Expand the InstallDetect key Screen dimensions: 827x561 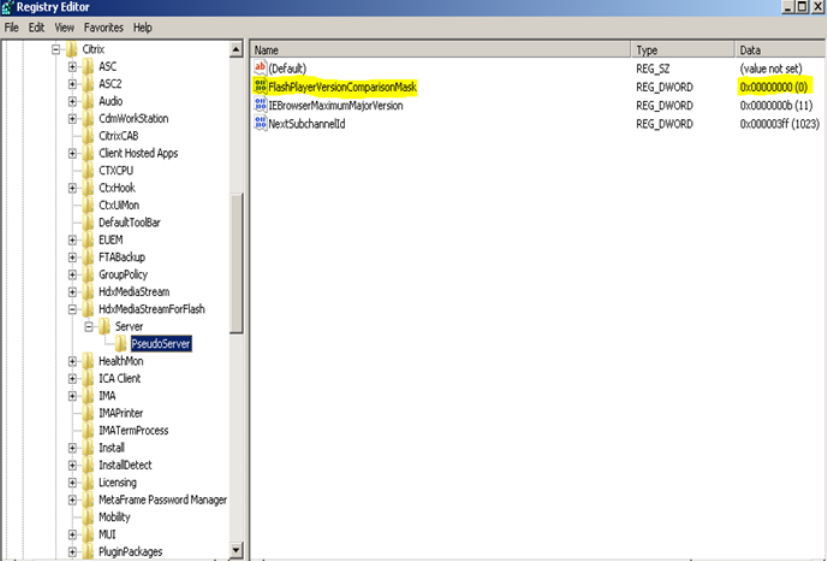72,466
